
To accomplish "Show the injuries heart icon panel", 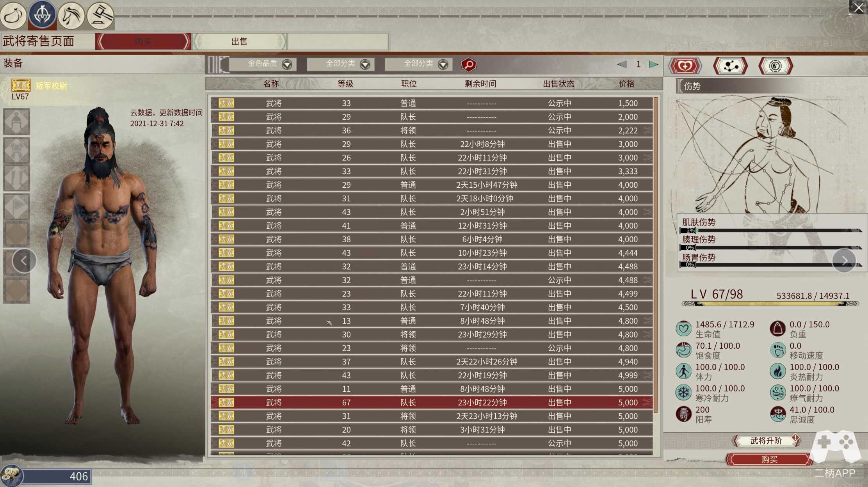I will click(685, 66).
